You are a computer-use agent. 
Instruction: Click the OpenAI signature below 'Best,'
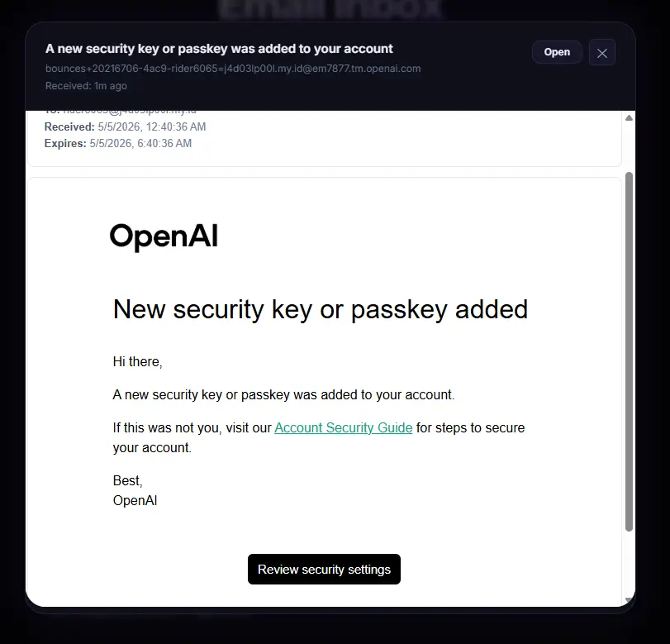pos(135,500)
